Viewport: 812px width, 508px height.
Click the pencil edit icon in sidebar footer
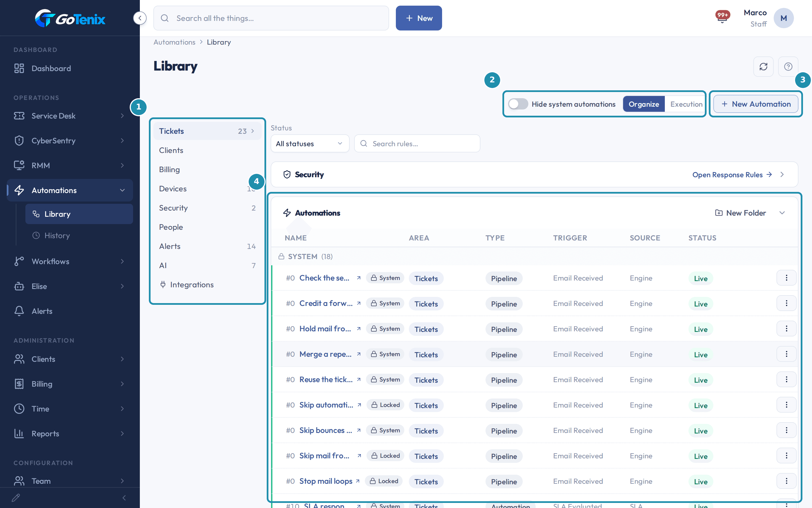coord(16,498)
